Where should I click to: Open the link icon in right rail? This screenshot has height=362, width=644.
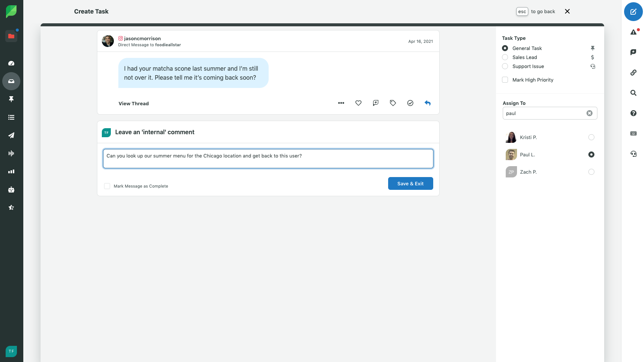pos(633,73)
